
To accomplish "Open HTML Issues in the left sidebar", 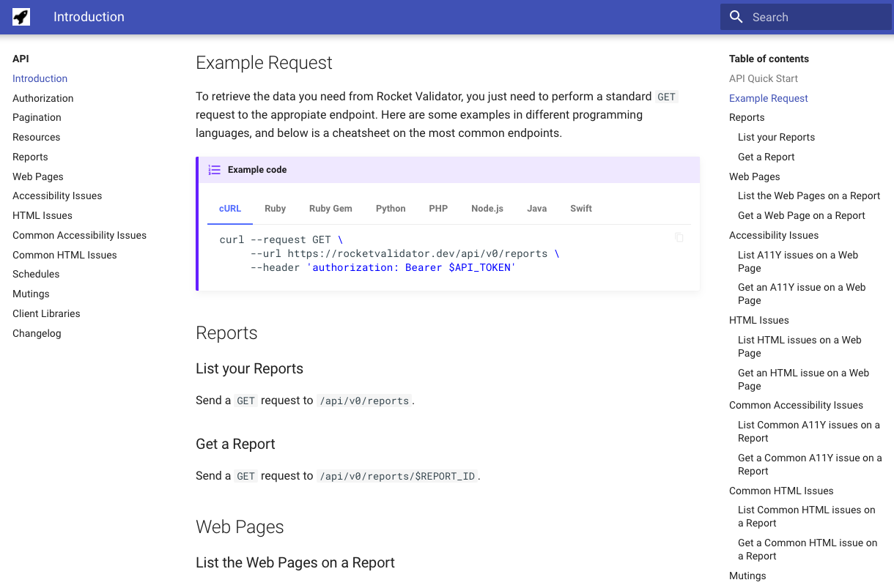I will [43, 215].
